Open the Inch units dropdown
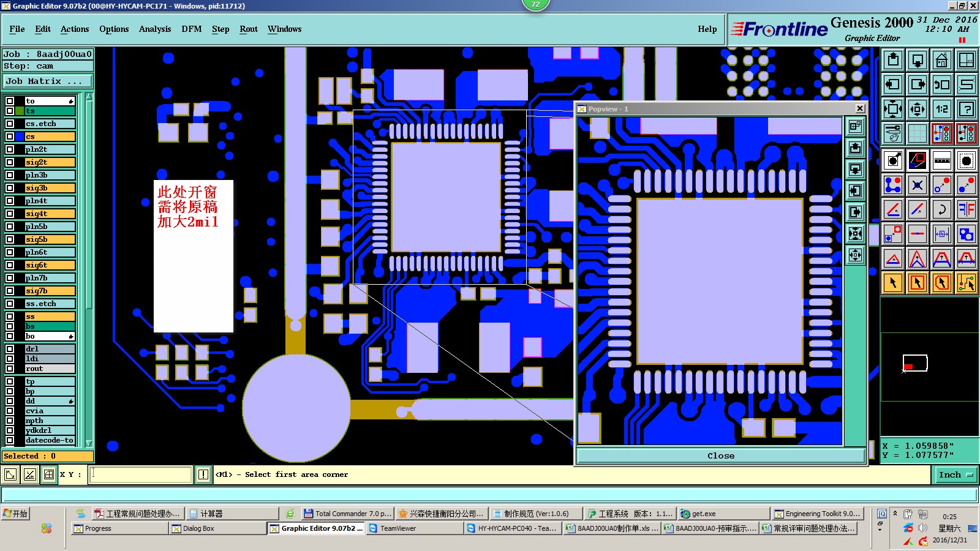980x551 pixels. 956,474
